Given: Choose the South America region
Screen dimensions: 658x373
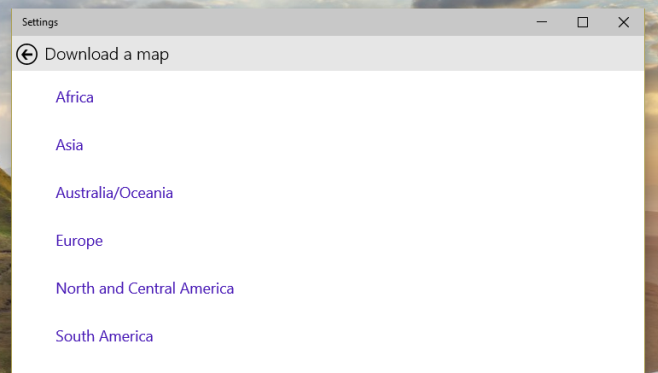Looking at the screenshot, I should pyautogui.click(x=104, y=336).
